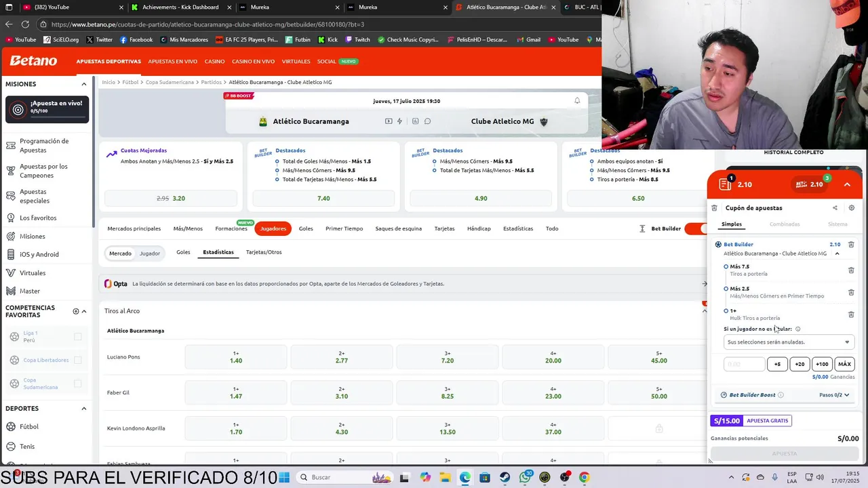Select Faber Gil 1+ odds 1.47
The height and width of the screenshot is (488, 868).
tap(236, 392)
